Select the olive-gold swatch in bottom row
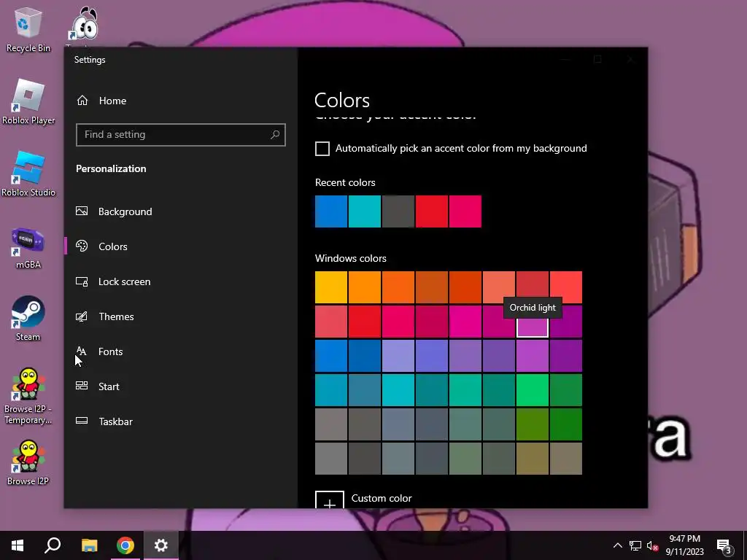This screenshot has height=560, width=747. coord(533,459)
